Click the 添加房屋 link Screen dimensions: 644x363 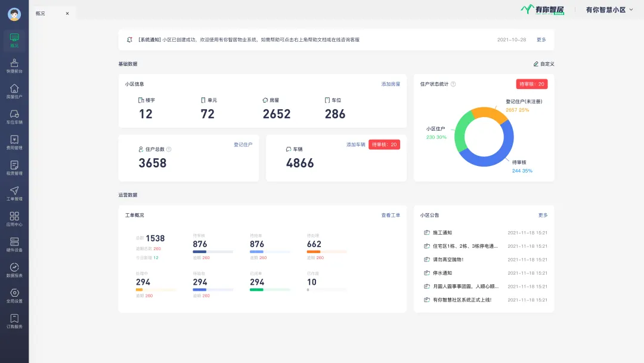tap(391, 84)
